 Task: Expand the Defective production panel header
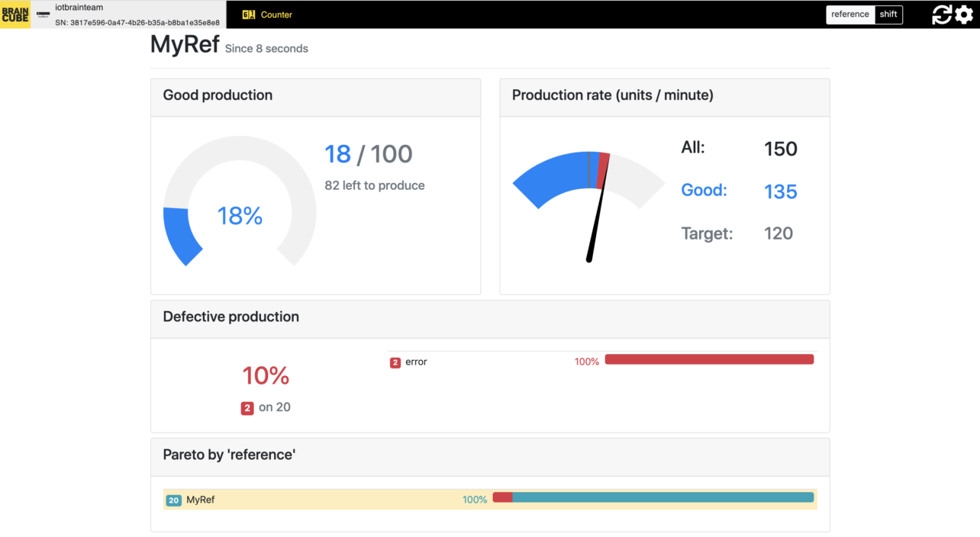(x=230, y=316)
